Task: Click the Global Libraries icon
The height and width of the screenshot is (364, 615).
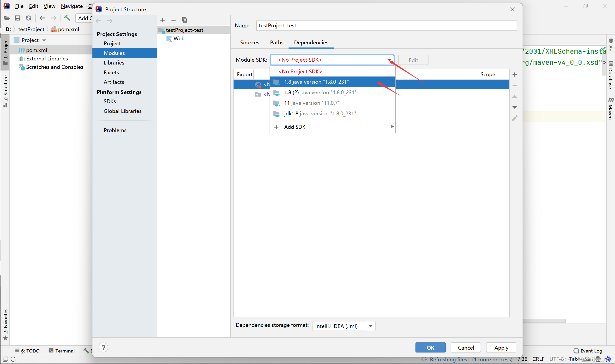Action: 122,111
